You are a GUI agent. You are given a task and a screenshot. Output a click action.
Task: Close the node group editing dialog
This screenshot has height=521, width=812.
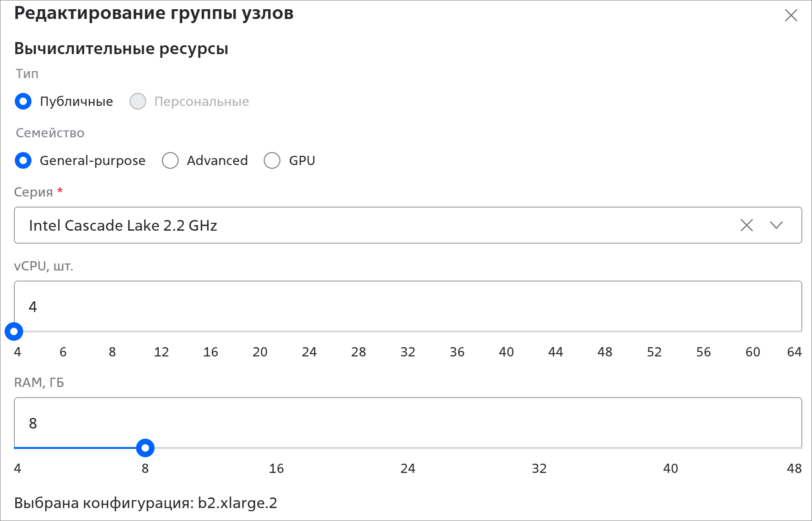(791, 16)
